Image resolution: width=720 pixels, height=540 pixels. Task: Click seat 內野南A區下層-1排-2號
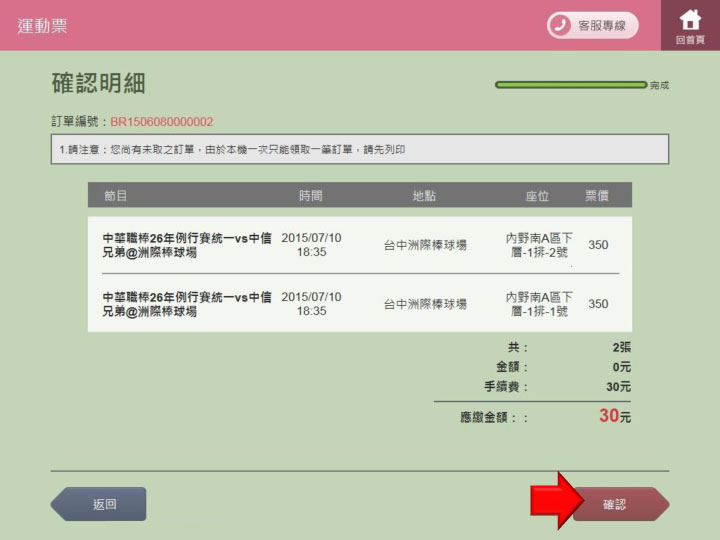coord(539,245)
